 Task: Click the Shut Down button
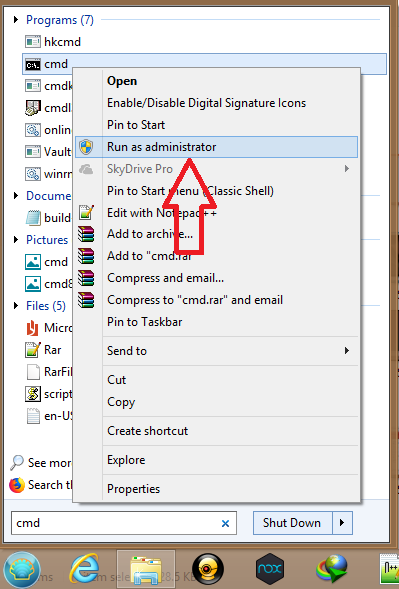292,523
